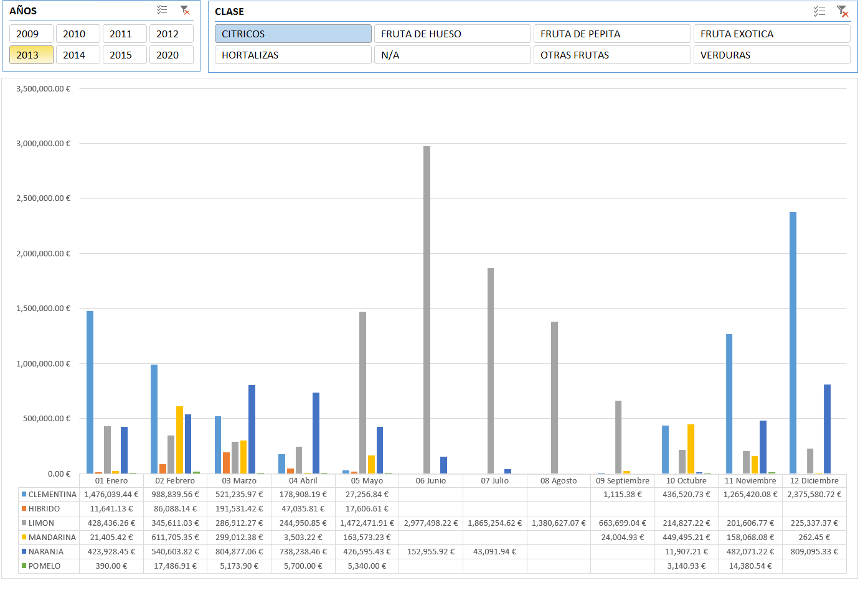Screen dimensions: 868x606
Task: Select the NARANJA legend entry
Action: (x=45, y=552)
